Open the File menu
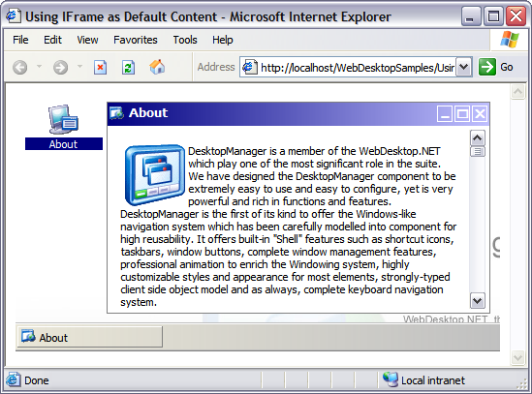 point(20,40)
